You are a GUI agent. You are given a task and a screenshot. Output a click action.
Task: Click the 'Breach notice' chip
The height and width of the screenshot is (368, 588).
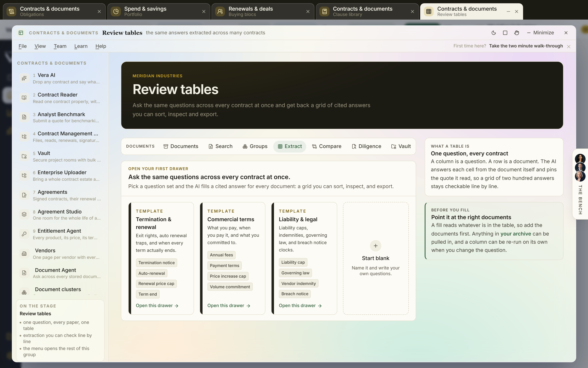click(x=295, y=294)
